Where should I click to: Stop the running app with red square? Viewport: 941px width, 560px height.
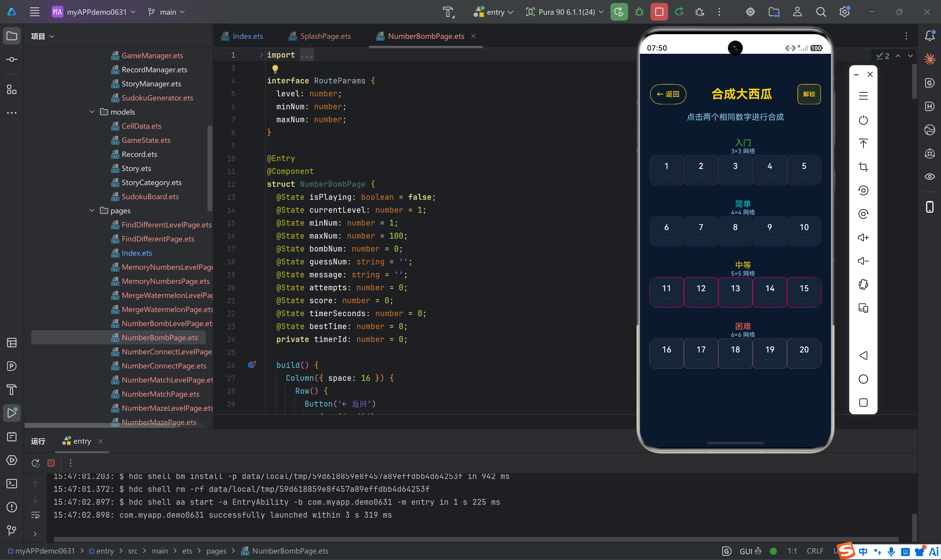point(659,12)
